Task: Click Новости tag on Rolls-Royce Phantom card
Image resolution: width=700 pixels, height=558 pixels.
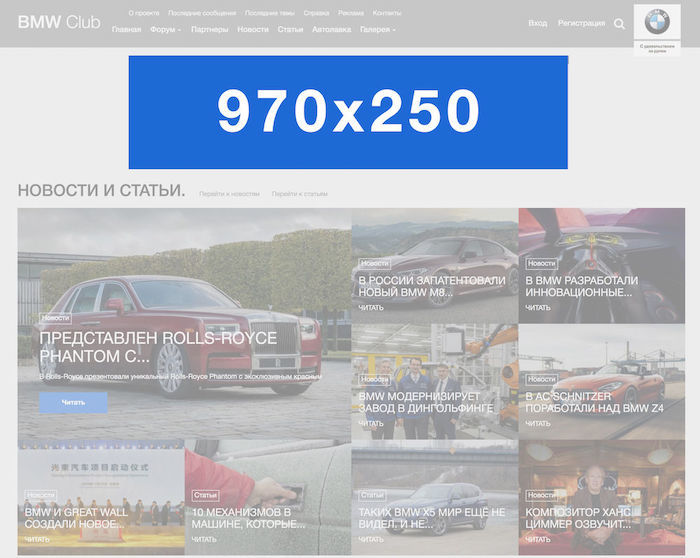Action: tap(55, 318)
